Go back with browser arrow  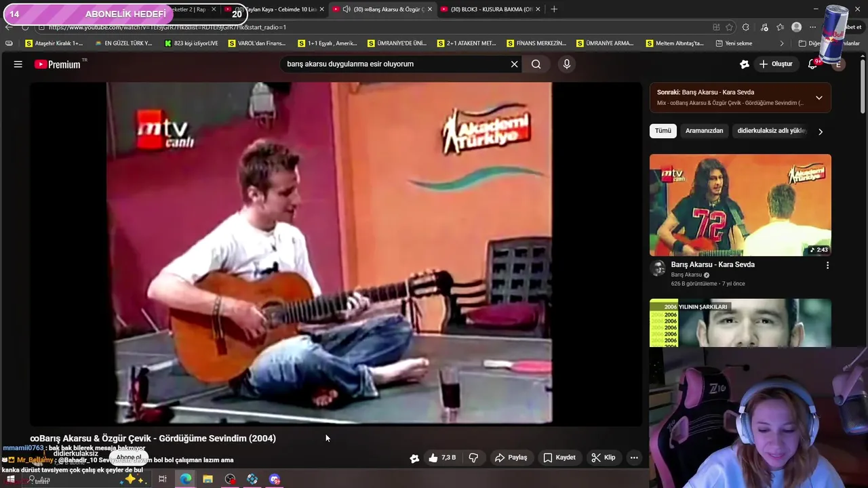point(8,27)
